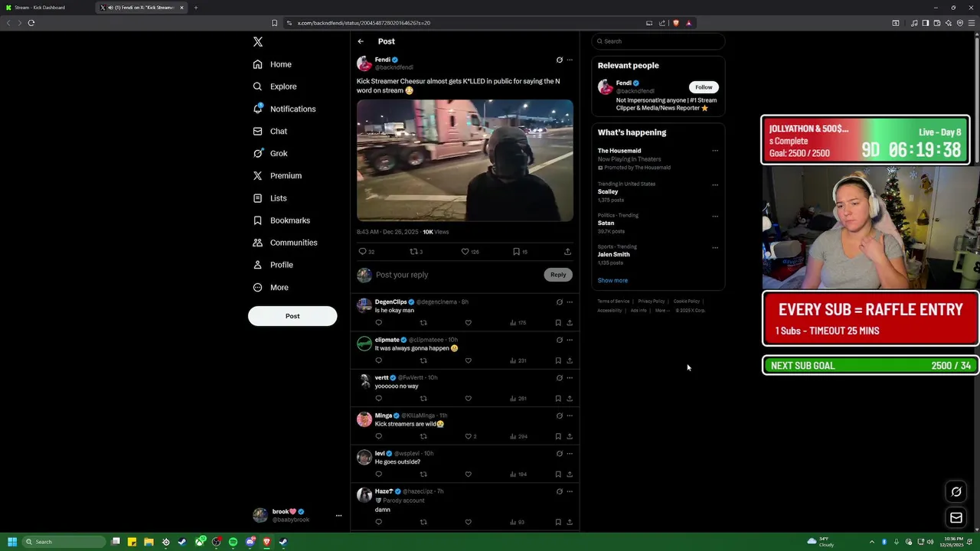Share the main post
This screenshot has width=980, height=551.
567,251
